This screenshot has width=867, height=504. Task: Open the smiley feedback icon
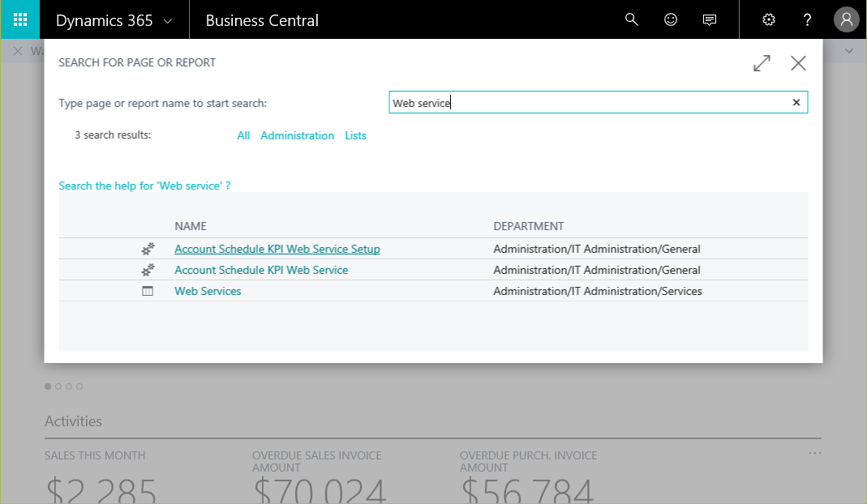tap(671, 20)
